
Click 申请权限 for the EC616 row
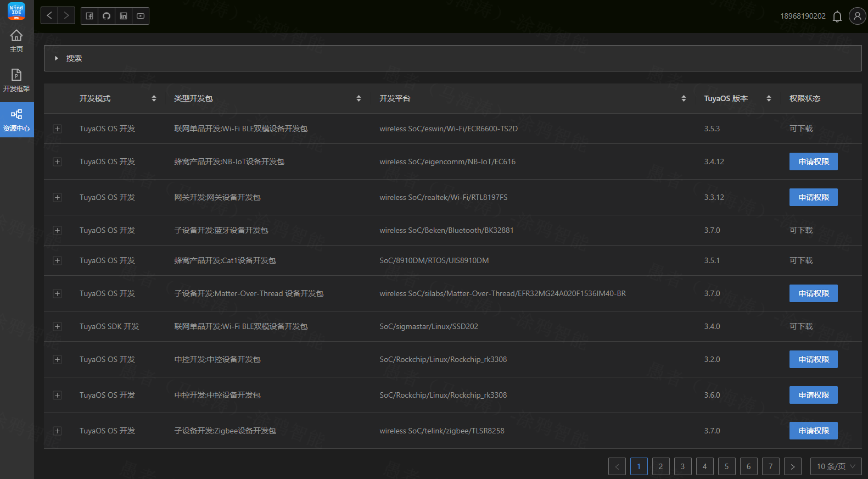(813, 161)
